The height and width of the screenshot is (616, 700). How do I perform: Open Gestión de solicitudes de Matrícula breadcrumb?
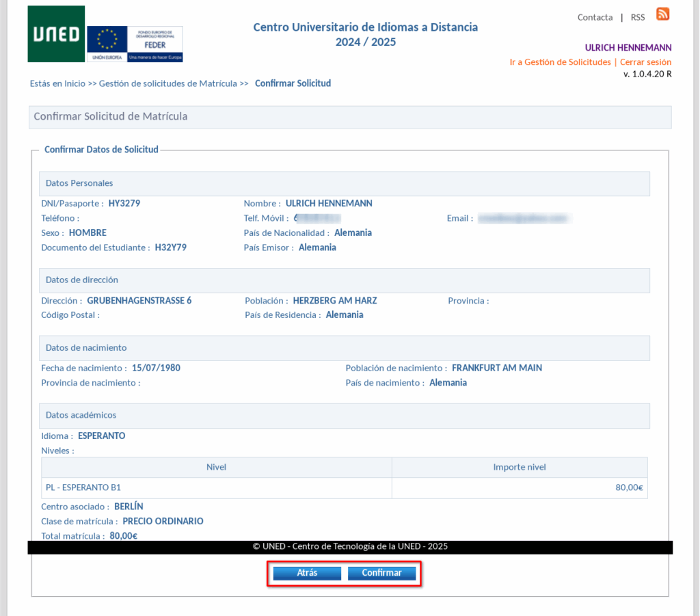167,83
